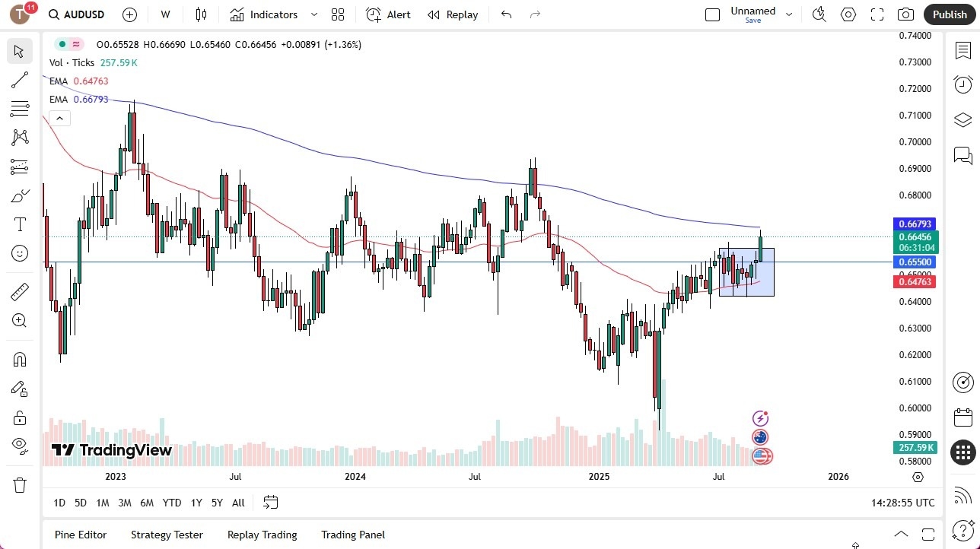Lock all drawings with the padlock icon
The width and height of the screenshot is (980, 549).
point(20,417)
